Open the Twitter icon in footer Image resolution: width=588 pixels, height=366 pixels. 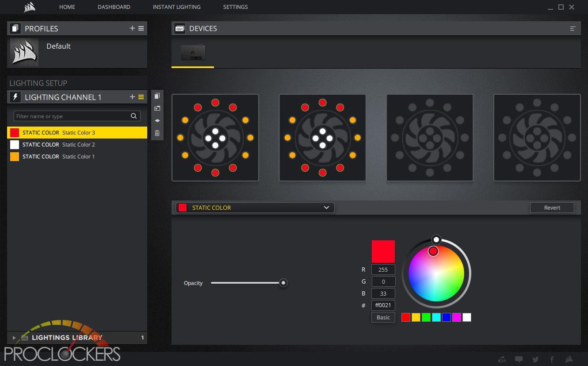(535, 359)
